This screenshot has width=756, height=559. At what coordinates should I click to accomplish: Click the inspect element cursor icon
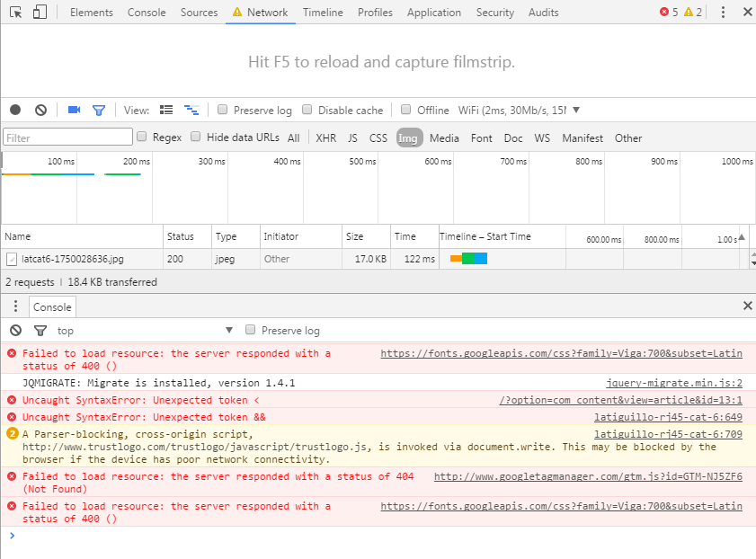(x=16, y=13)
